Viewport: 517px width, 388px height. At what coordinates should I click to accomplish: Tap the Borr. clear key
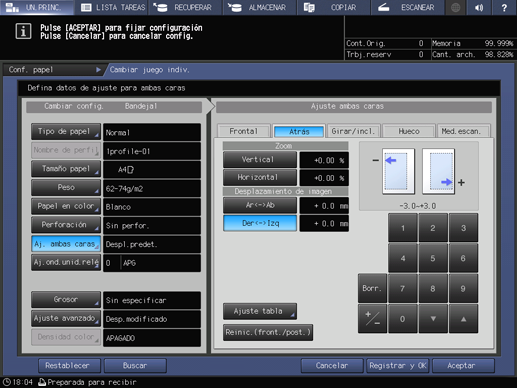[372, 288]
